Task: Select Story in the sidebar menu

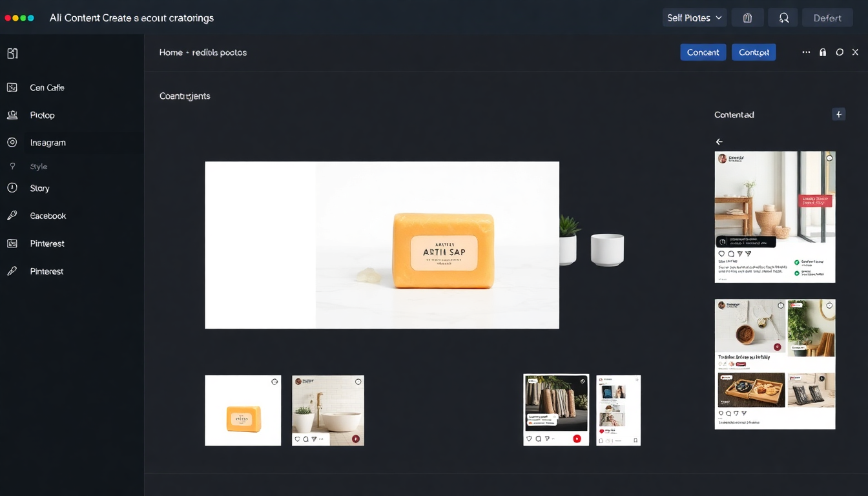Action: tap(39, 188)
